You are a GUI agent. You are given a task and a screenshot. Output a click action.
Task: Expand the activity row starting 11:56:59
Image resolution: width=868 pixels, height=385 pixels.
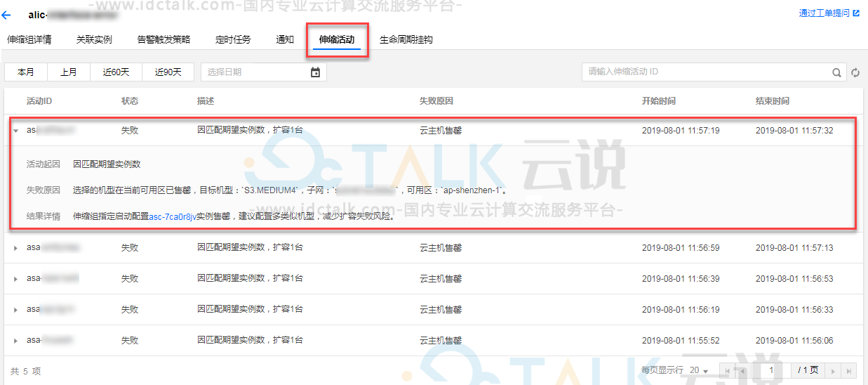tap(15, 248)
